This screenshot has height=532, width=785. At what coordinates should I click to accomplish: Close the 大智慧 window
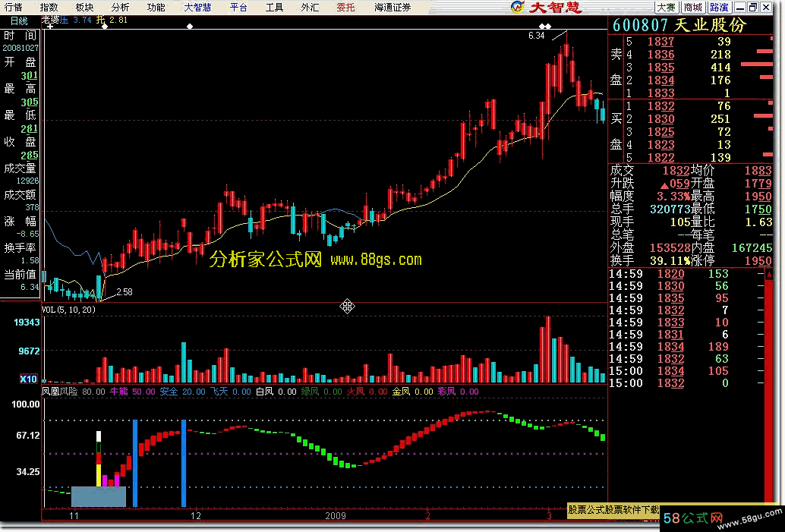pos(766,7)
